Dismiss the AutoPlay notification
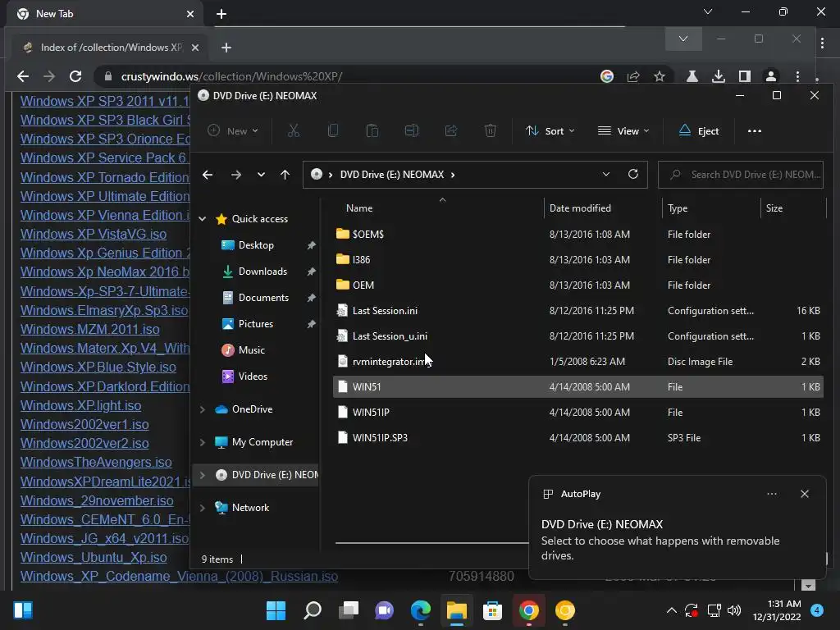 pos(805,494)
